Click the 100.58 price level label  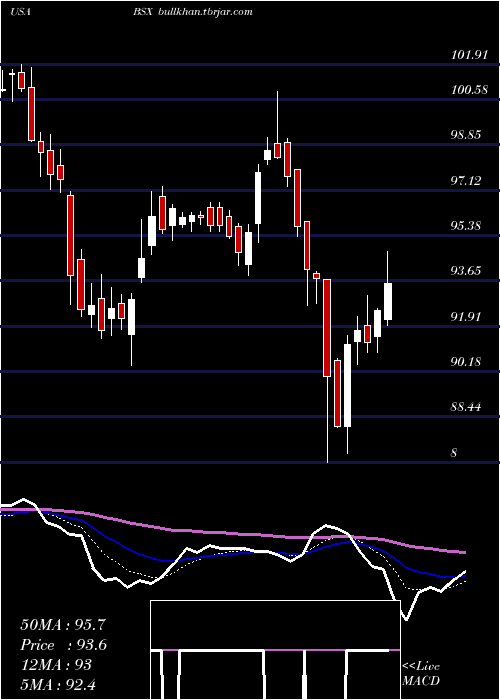468,90
